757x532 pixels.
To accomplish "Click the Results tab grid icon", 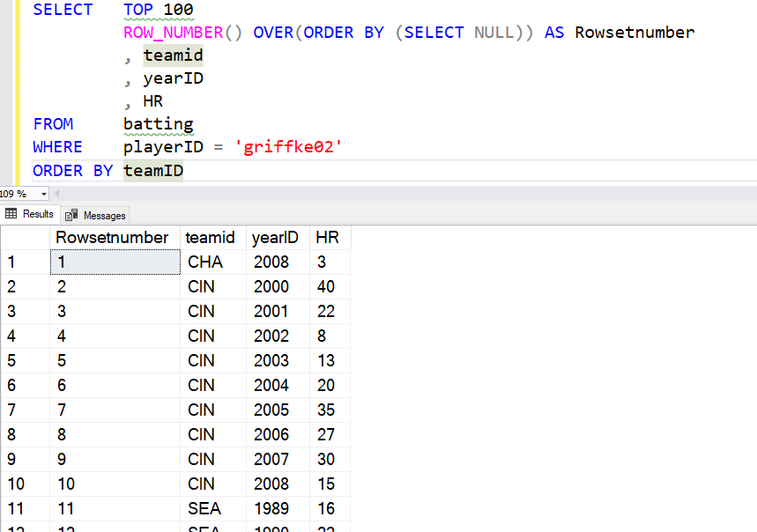I will point(11,214).
